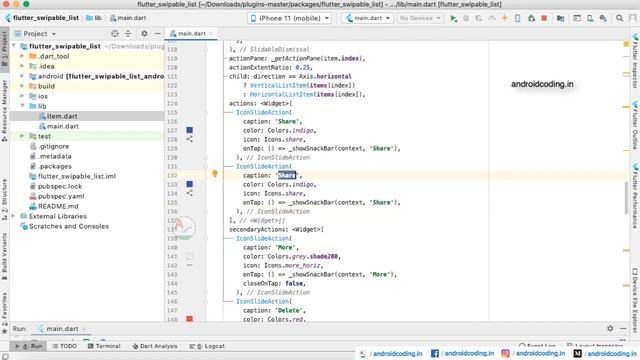640x360 pixels.
Task: Click the lightbulb quick-fix icon at line 132
Action: click(x=215, y=174)
